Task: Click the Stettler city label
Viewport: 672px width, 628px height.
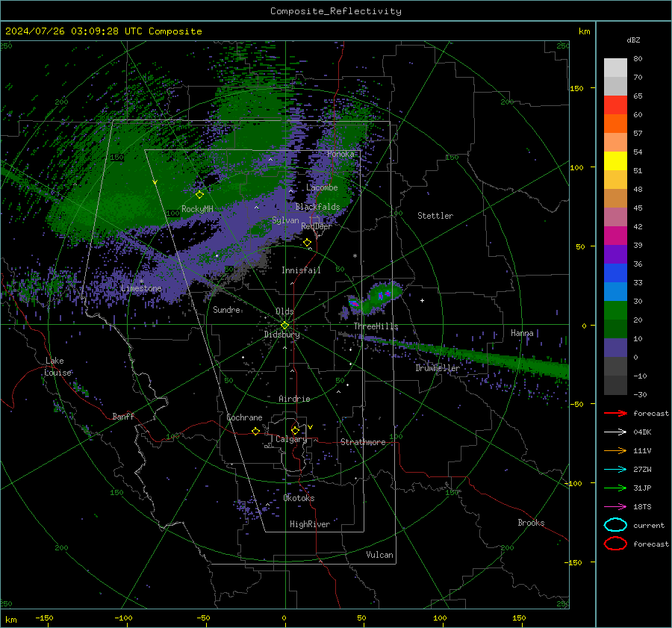Action: (435, 216)
